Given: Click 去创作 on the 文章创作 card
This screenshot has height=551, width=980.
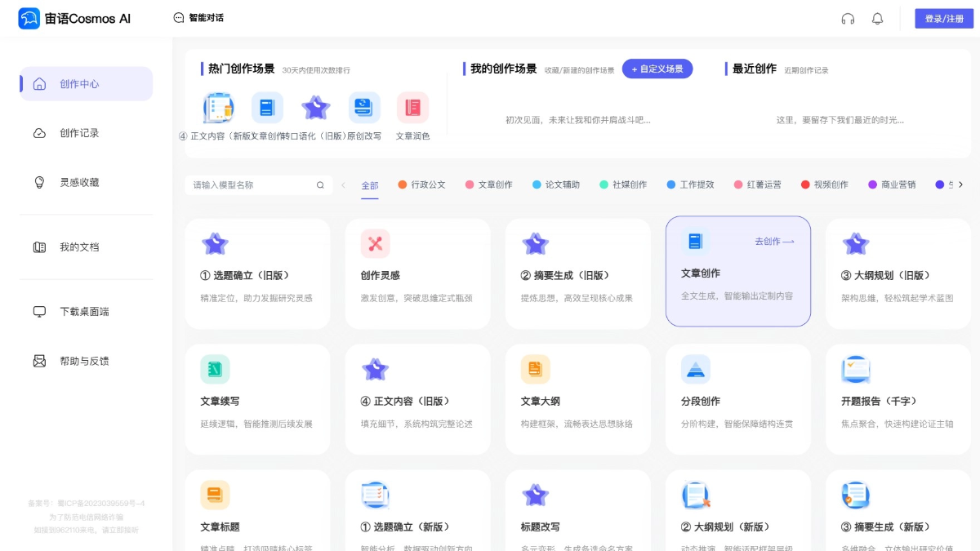Looking at the screenshot, I should coord(773,241).
